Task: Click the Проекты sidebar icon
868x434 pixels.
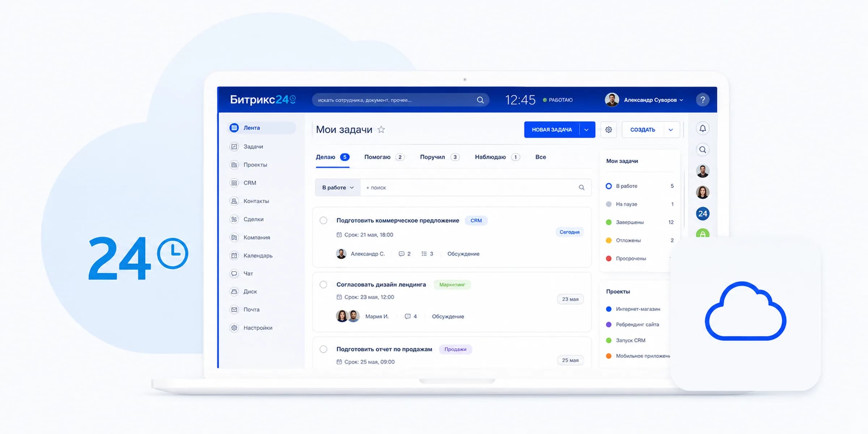Action: (234, 165)
